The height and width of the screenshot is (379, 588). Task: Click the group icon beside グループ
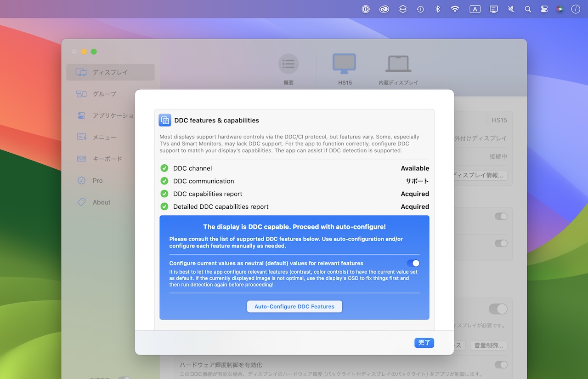click(81, 94)
